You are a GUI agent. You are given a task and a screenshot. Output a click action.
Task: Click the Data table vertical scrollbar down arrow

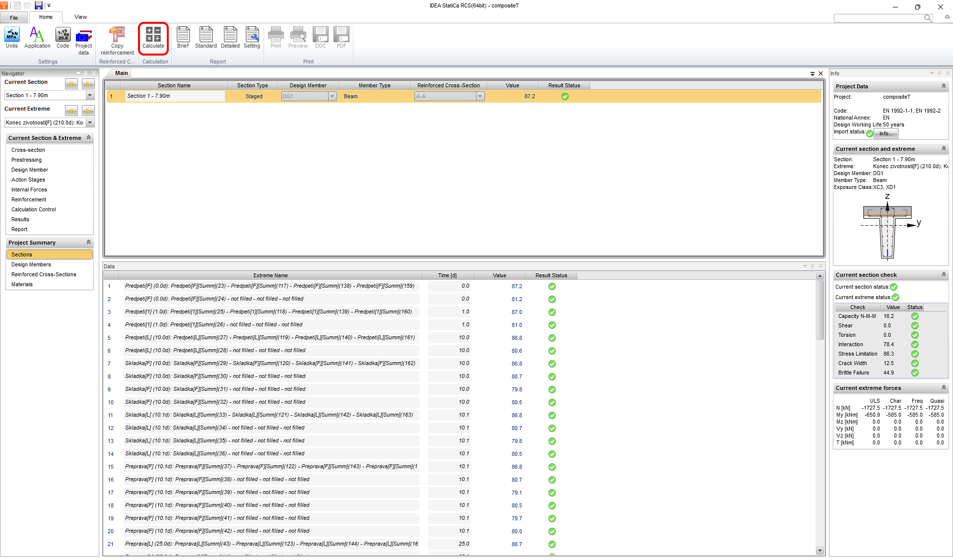(820, 551)
